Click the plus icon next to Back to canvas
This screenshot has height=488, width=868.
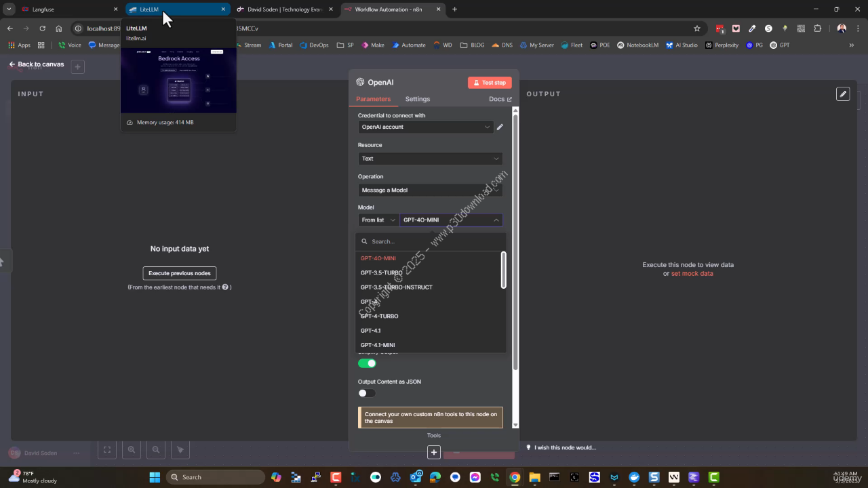click(77, 67)
